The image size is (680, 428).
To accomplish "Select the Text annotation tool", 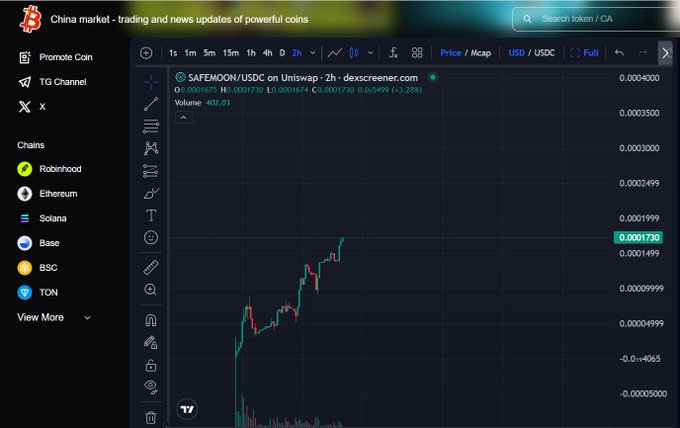I will 151,216.
